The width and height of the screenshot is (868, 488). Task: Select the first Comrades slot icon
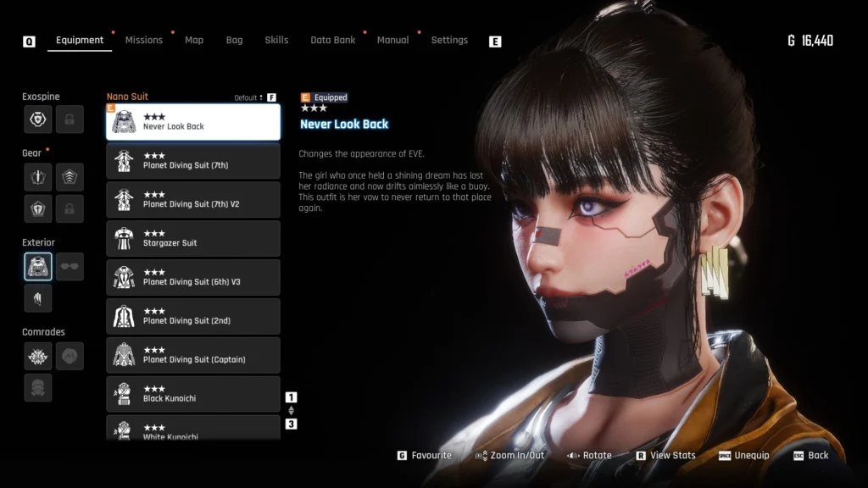pyautogui.click(x=37, y=357)
